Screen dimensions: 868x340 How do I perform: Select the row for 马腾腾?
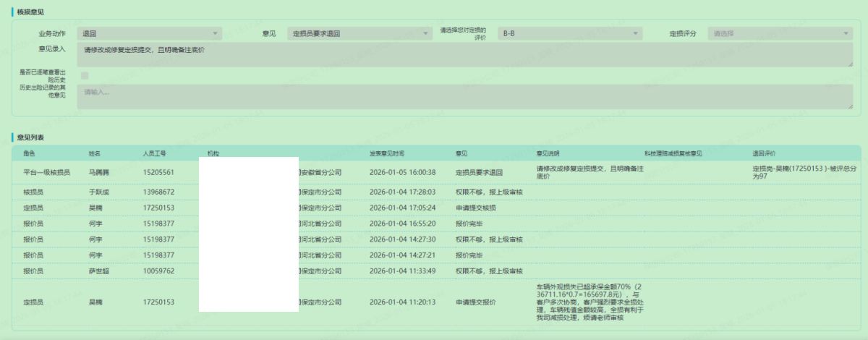(98, 173)
